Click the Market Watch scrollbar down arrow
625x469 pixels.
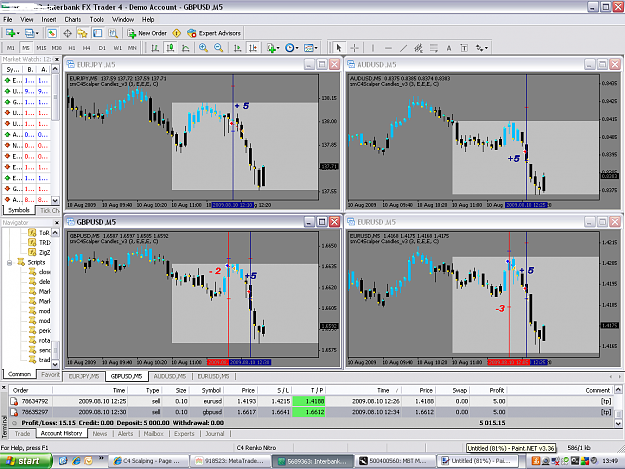click(55, 200)
